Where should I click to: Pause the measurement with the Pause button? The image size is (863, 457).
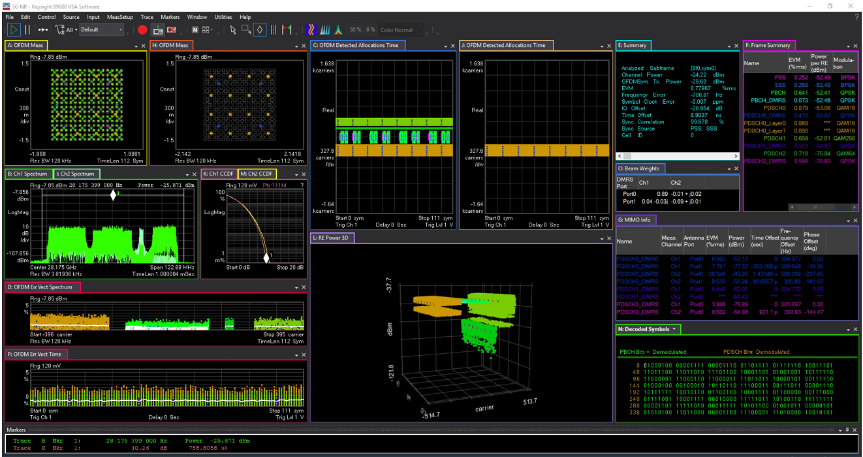click(27, 30)
